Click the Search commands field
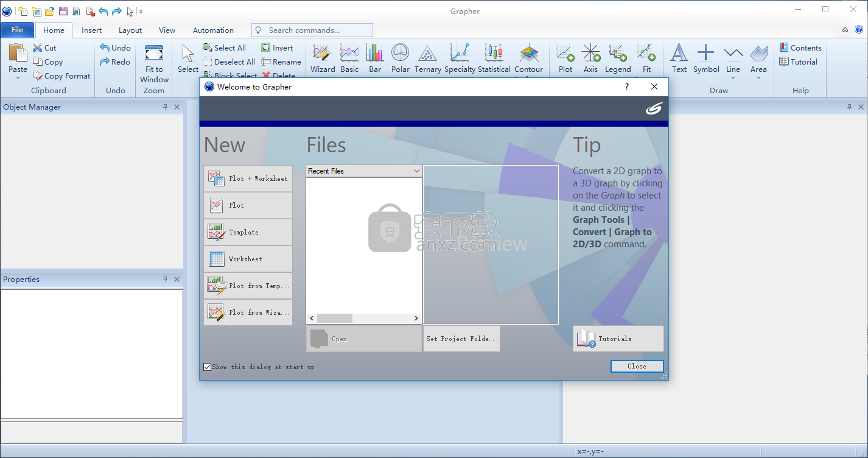This screenshot has height=458, width=868. click(x=312, y=30)
